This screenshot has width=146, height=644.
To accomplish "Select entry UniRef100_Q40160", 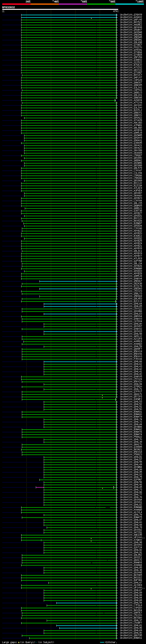I will (x=131, y=105).
